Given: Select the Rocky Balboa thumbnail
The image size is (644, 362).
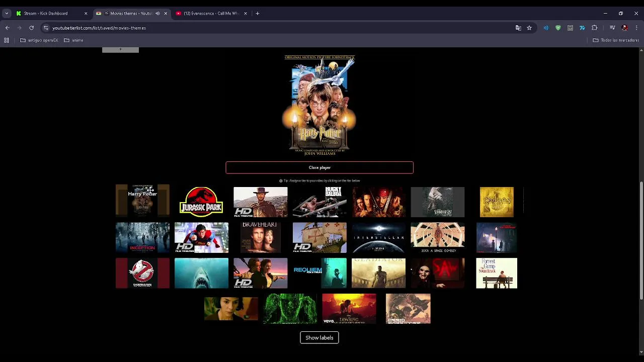Looking at the screenshot, I should tap(319, 202).
